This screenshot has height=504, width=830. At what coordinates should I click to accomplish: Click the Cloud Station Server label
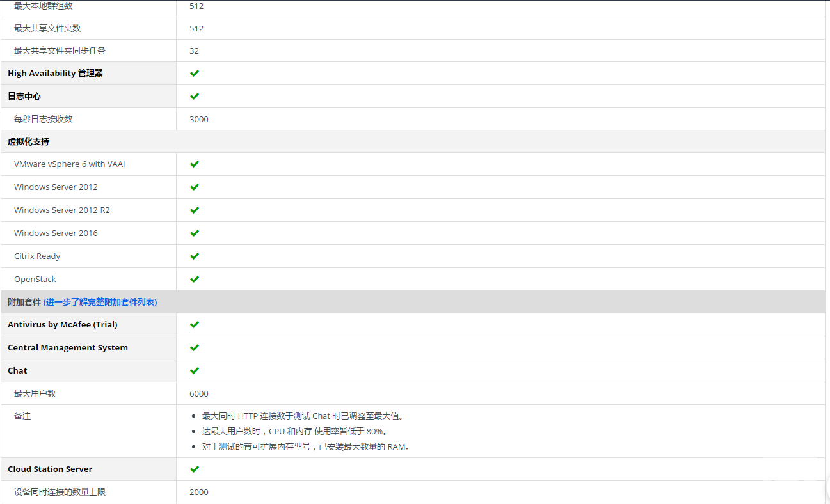pos(50,469)
